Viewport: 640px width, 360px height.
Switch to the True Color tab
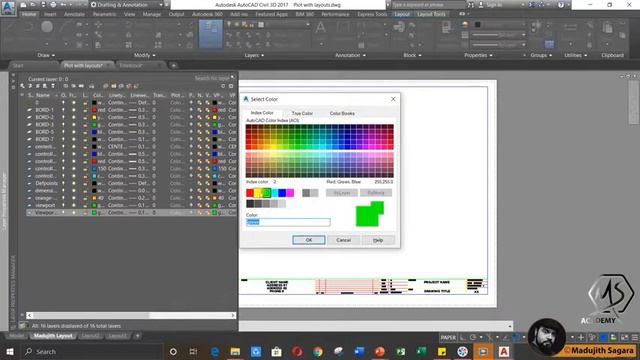coord(302,113)
